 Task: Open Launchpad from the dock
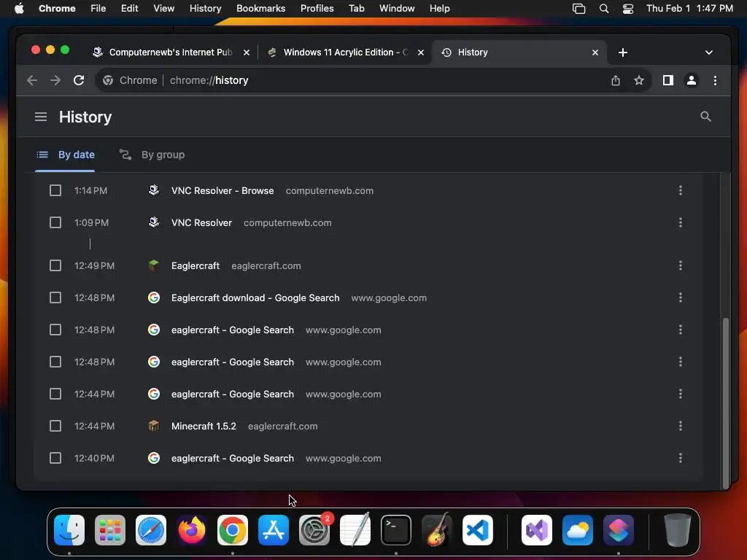[x=110, y=530]
